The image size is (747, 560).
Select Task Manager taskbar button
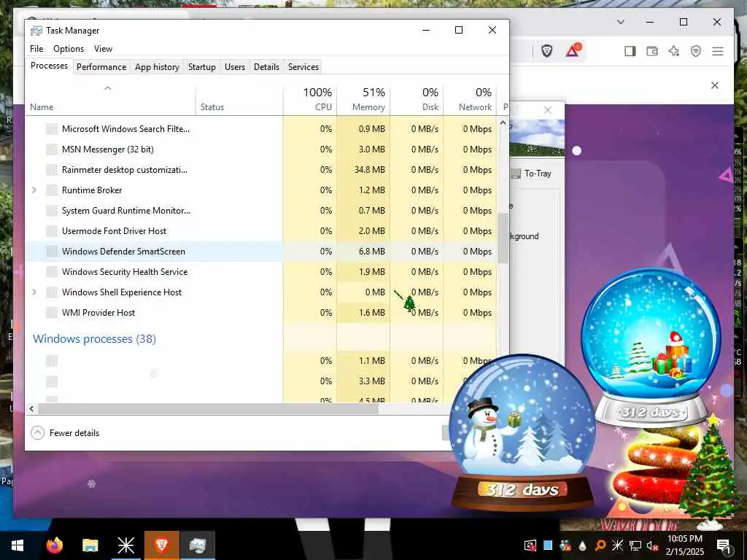(197, 545)
